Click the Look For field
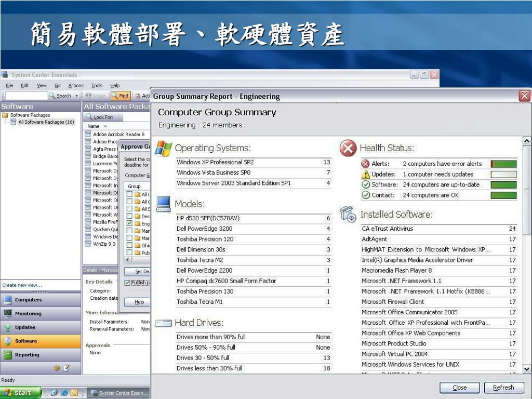The width and height of the screenshot is (532, 399). [136, 117]
